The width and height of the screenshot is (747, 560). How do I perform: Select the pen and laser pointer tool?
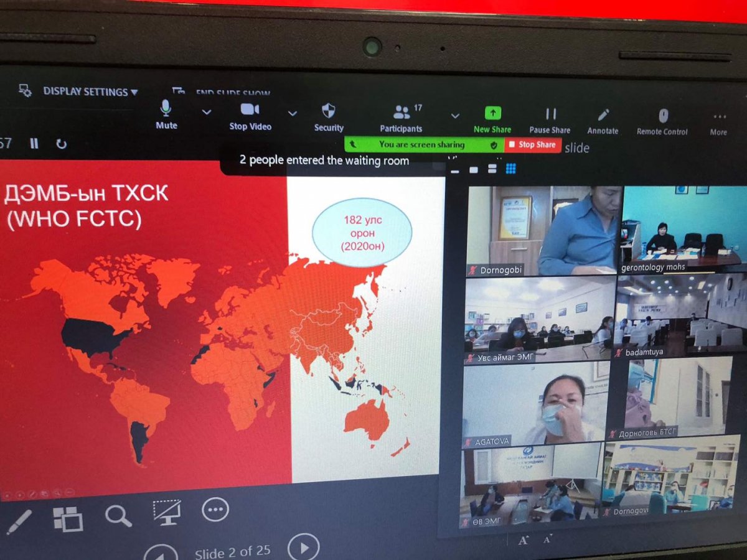(x=19, y=521)
